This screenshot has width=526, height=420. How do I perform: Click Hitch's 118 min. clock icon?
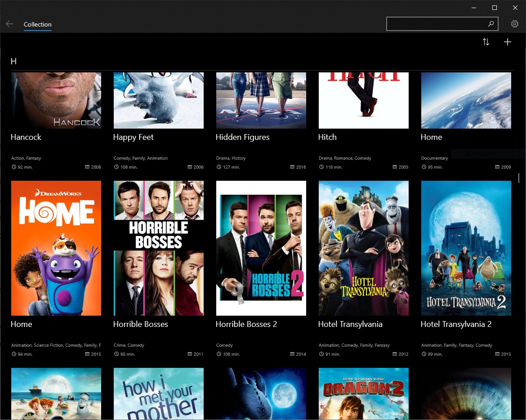click(x=321, y=167)
